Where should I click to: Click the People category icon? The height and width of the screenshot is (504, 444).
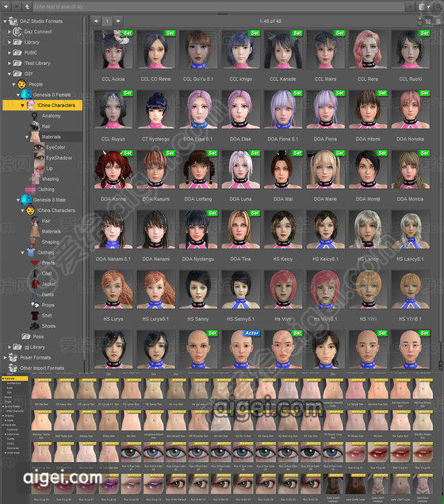(x=21, y=84)
